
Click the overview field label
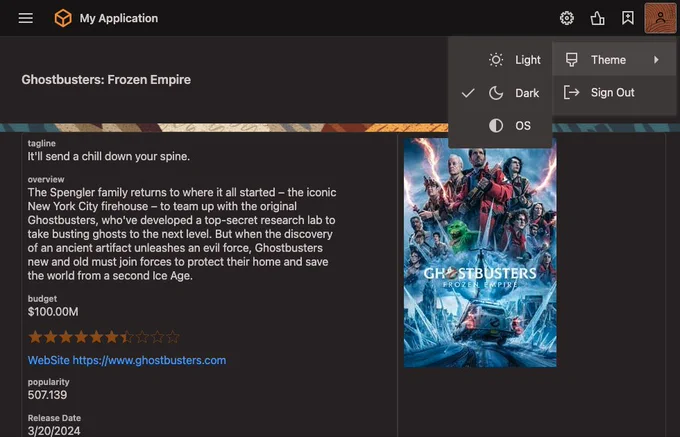(46, 179)
